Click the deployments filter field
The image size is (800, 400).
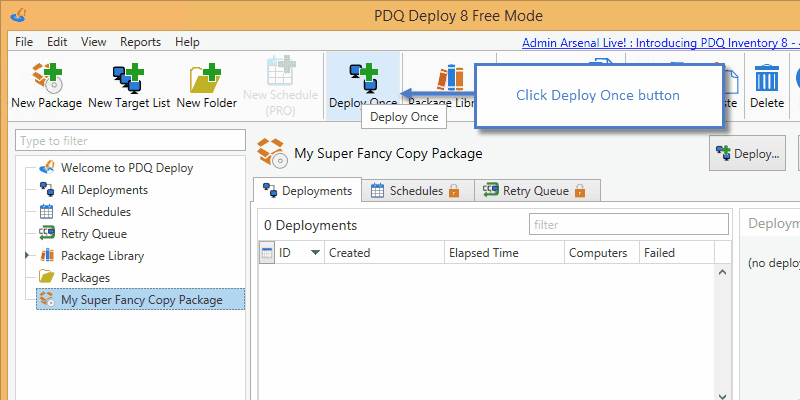629,224
